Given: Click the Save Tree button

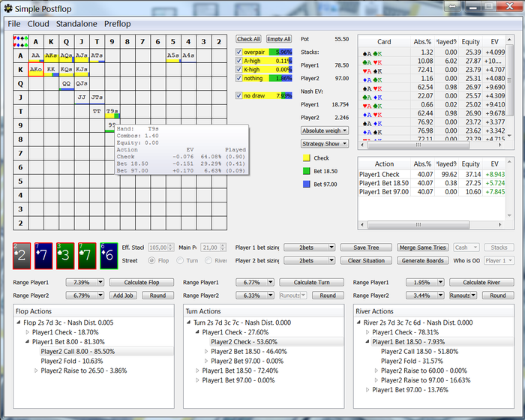Looking at the screenshot, I should pos(366,247).
